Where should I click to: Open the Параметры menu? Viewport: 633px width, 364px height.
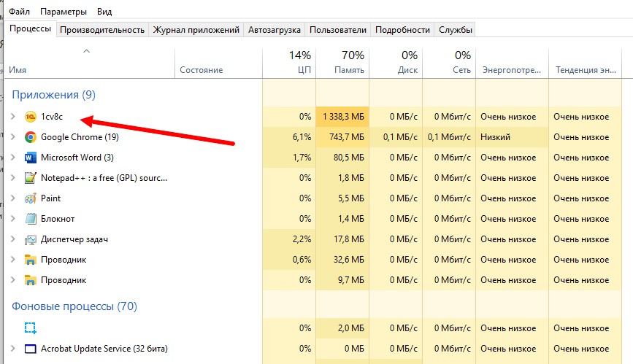coord(64,12)
